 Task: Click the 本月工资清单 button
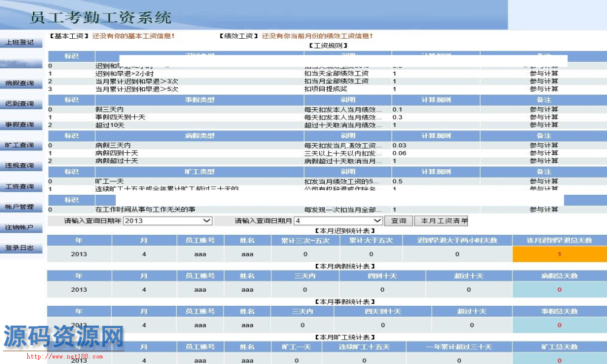coord(444,221)
